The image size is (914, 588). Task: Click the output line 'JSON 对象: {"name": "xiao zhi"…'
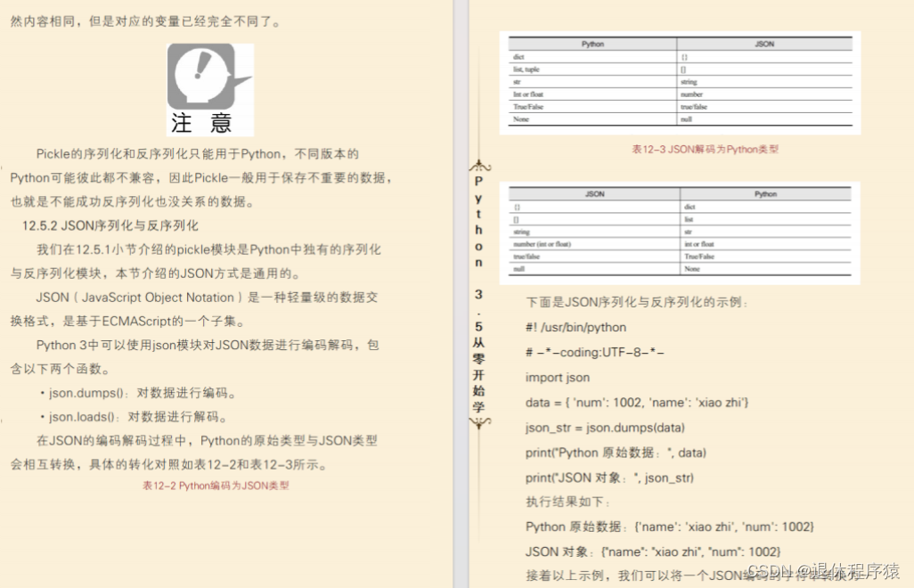(653, 551)
